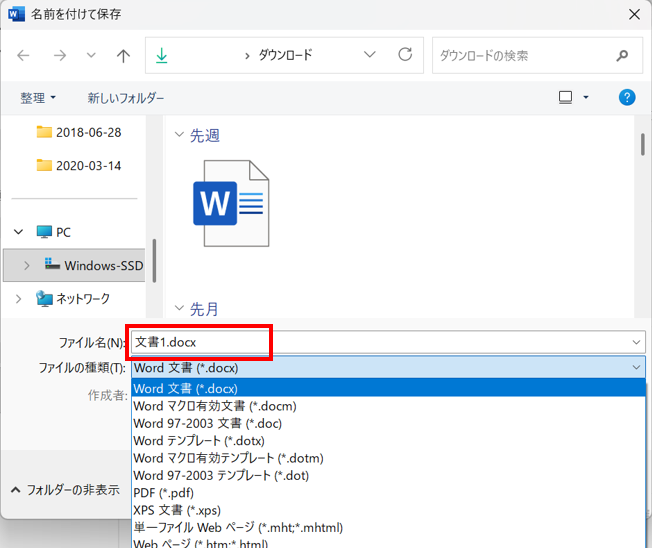Collapse the PC tree node
This screenshot has height=548, width=652.
(x=18, y=232)
